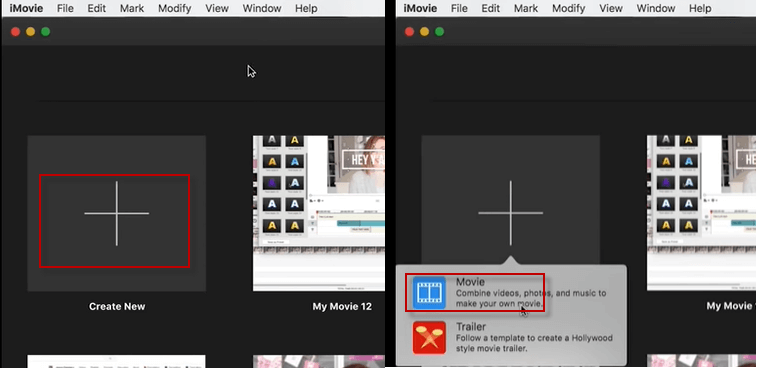Open My Movie 12 project thumbnail in left window
This screenshot has width=757, height=368.
(x=319, y=213)
